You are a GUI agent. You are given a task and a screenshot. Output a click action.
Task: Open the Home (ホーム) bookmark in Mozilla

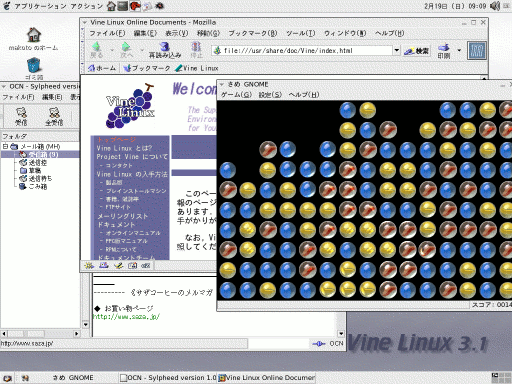click(x=102, y=68)
